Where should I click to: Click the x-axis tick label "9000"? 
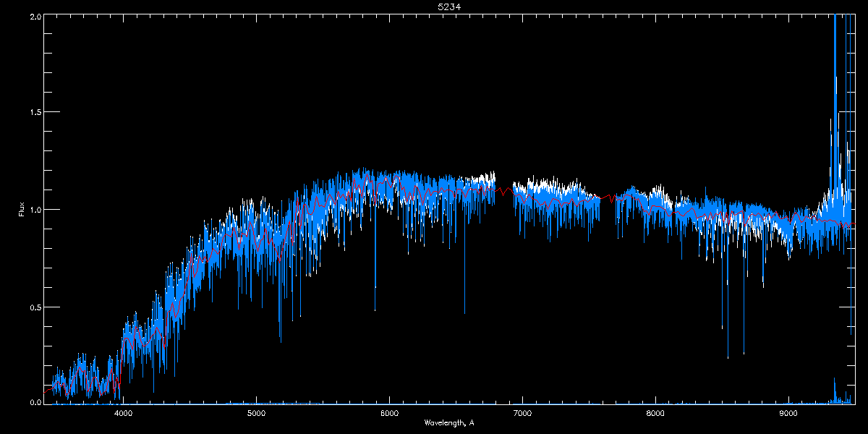click(788, 414)
